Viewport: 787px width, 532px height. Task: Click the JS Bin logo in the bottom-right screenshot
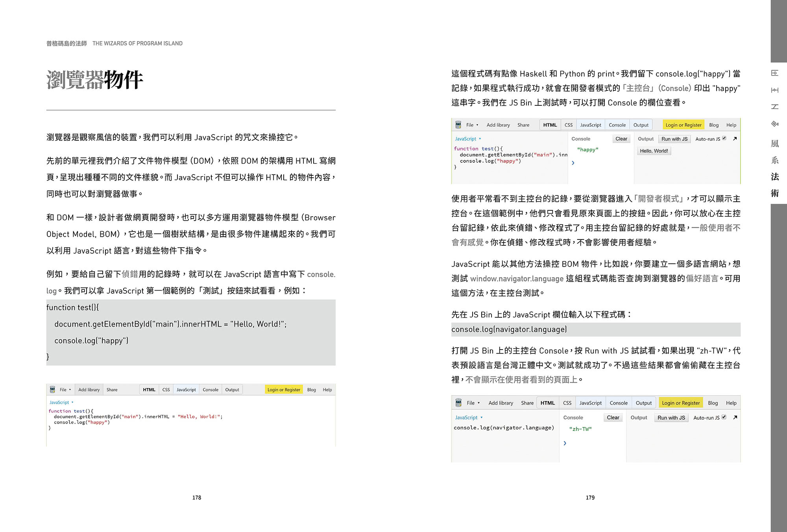coord(459,403)
